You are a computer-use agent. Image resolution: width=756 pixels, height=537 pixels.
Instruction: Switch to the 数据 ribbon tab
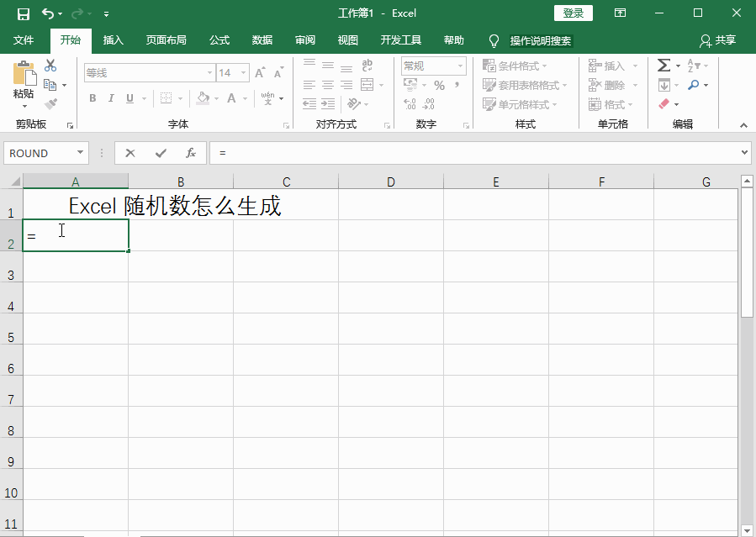tap(262, 40)
